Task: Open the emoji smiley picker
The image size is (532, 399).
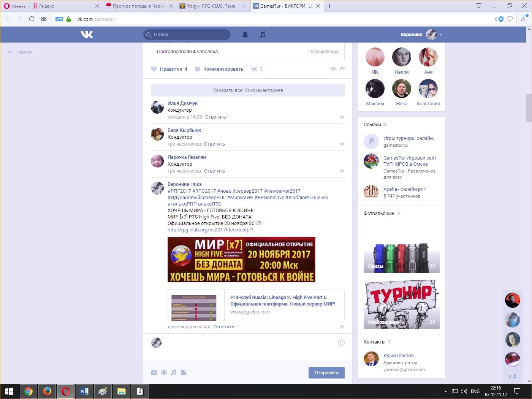Action: 341,342
